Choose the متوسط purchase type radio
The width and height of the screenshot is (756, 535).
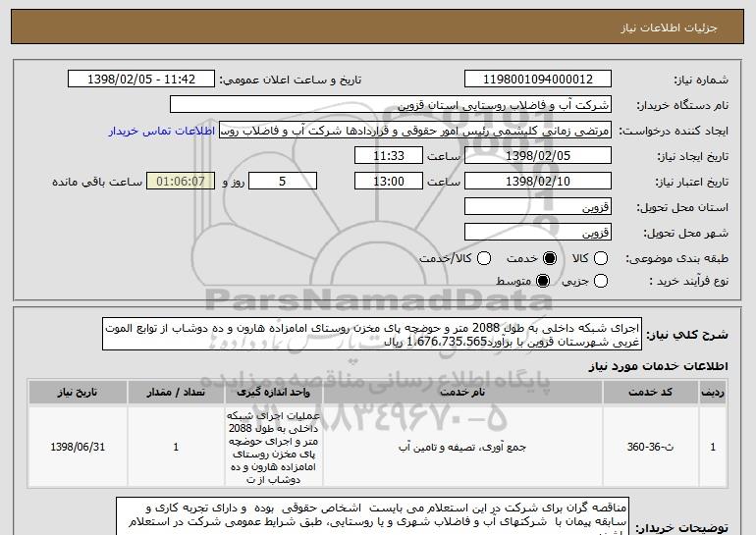tap(543, 281)
